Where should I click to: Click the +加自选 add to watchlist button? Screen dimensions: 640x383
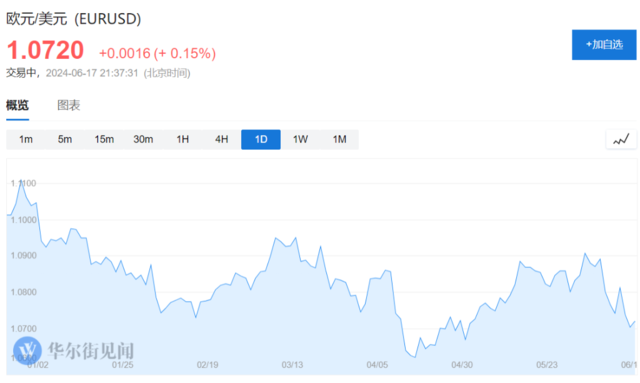pos(604,45)
